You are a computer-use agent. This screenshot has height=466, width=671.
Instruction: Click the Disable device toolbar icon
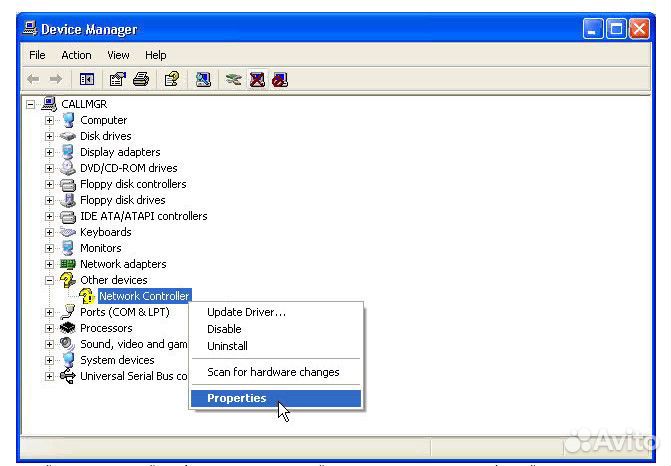pos(280,80)
